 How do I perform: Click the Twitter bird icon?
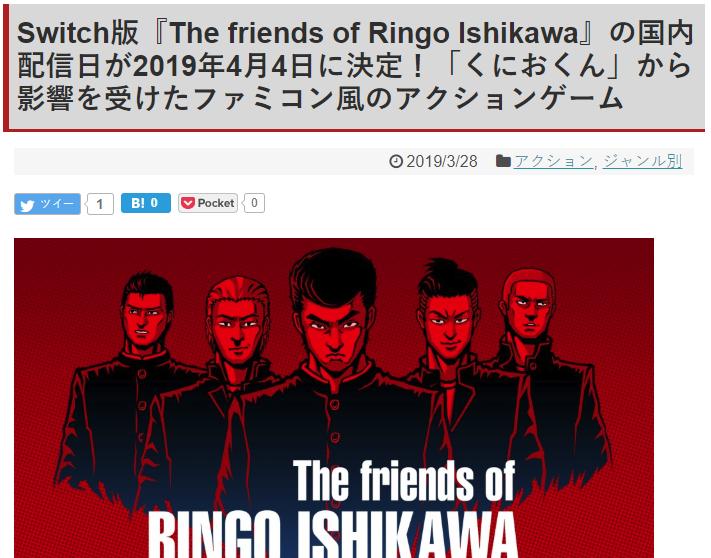pos(27,205)
